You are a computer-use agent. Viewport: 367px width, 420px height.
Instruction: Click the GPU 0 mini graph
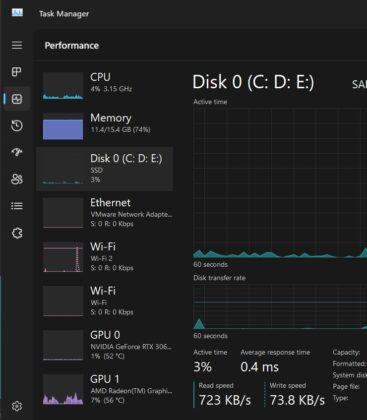[63, 345]
